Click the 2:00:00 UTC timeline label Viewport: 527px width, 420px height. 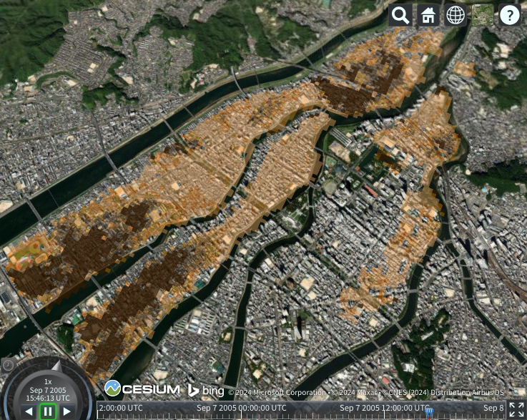[x=121, y=408]
